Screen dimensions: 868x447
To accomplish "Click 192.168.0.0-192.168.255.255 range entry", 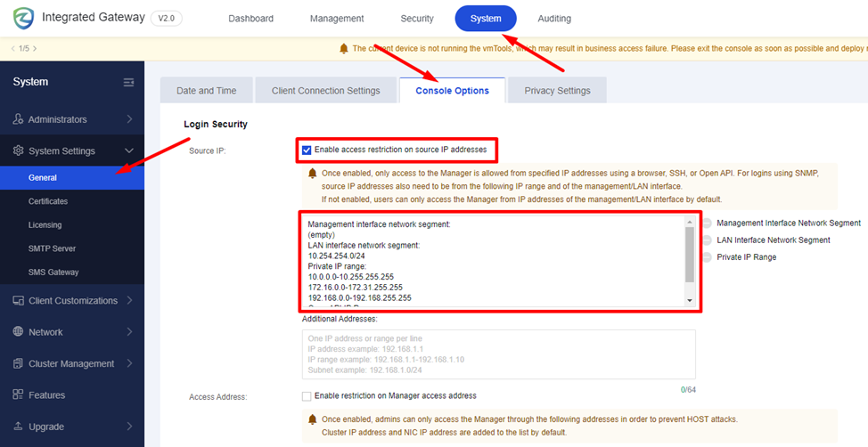I will tap(359, 297).
